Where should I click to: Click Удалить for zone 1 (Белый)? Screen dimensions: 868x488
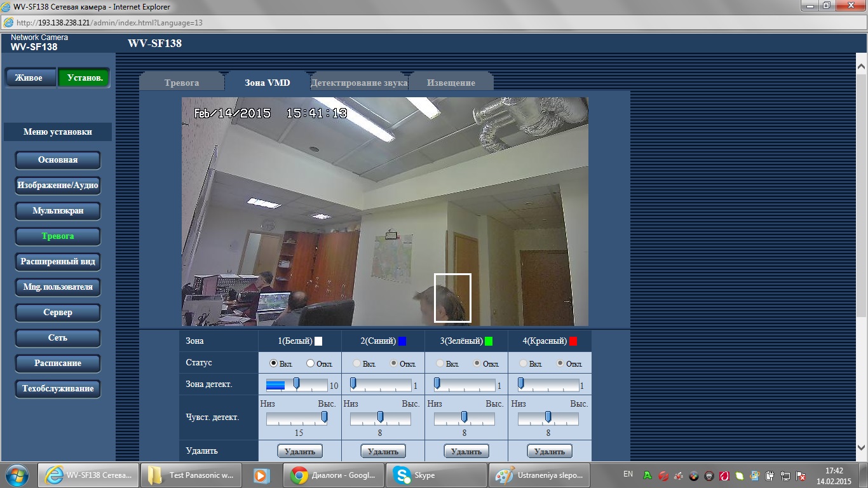point(300,451)
